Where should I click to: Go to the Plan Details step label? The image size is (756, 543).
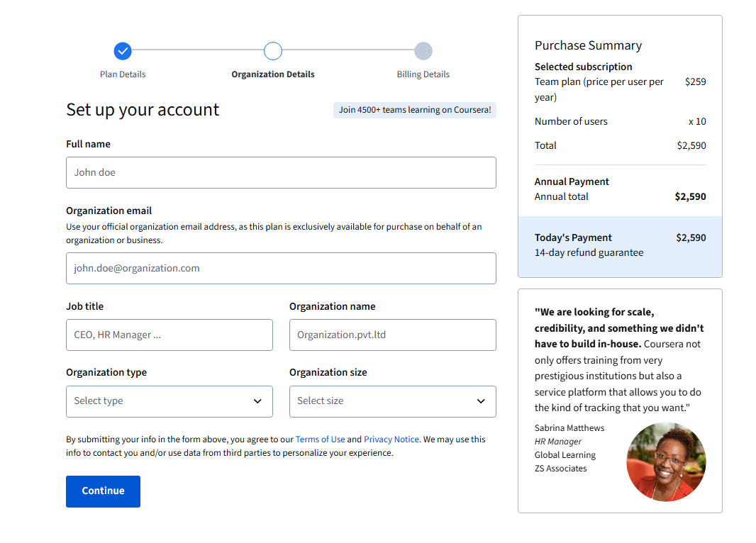pyautogui.click(x=123, y=74)
